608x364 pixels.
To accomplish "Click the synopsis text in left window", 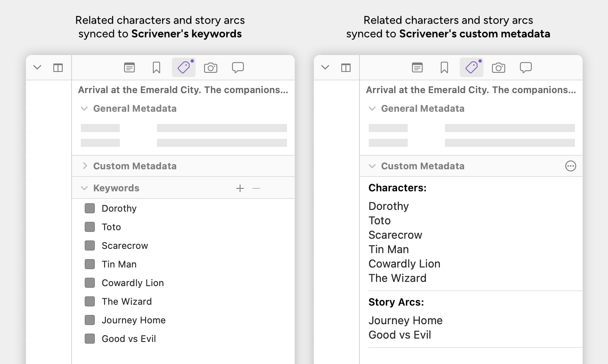I will click(183, 90).
